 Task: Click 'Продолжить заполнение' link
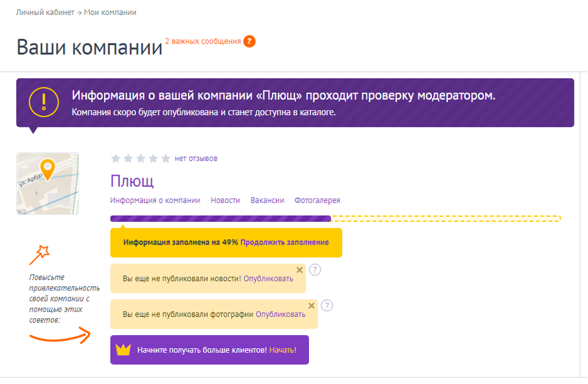pyautogui.click(x=284, y=242)
